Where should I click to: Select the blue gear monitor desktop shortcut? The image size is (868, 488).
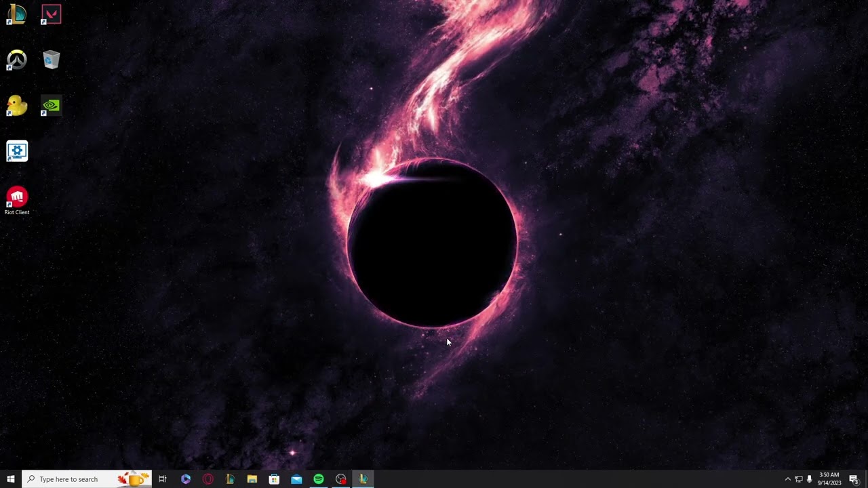point(17,150)
